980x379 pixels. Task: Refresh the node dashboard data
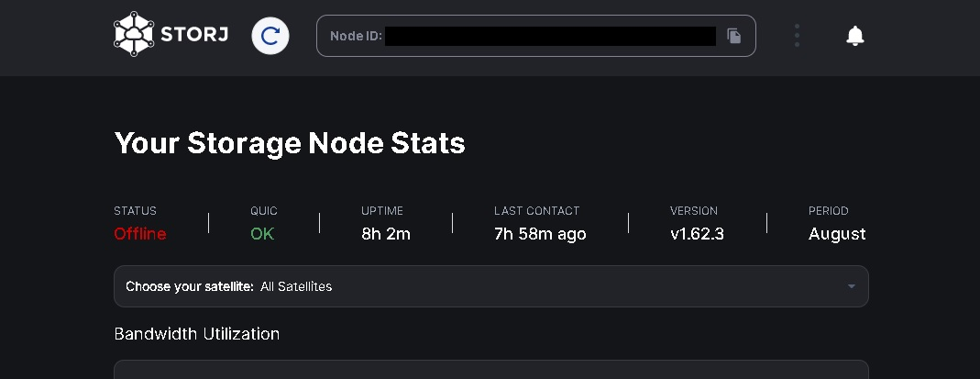(x=270, y=36)
